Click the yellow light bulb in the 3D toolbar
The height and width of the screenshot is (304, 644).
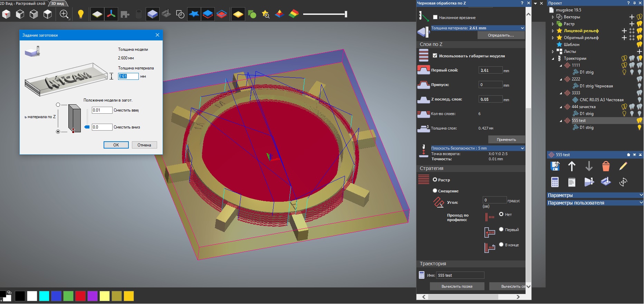pyautogui.click(x=80, y=14)
